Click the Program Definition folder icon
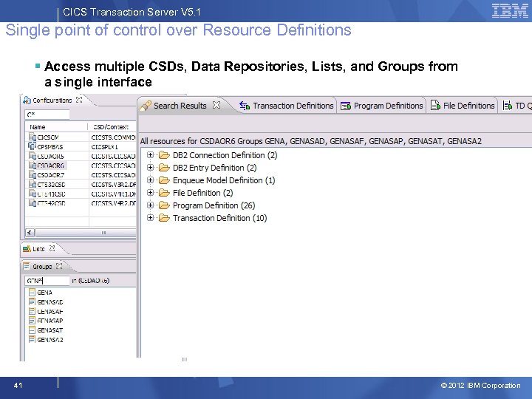The height and width of the screenshot is (399, 532). [x=164, y=205]
